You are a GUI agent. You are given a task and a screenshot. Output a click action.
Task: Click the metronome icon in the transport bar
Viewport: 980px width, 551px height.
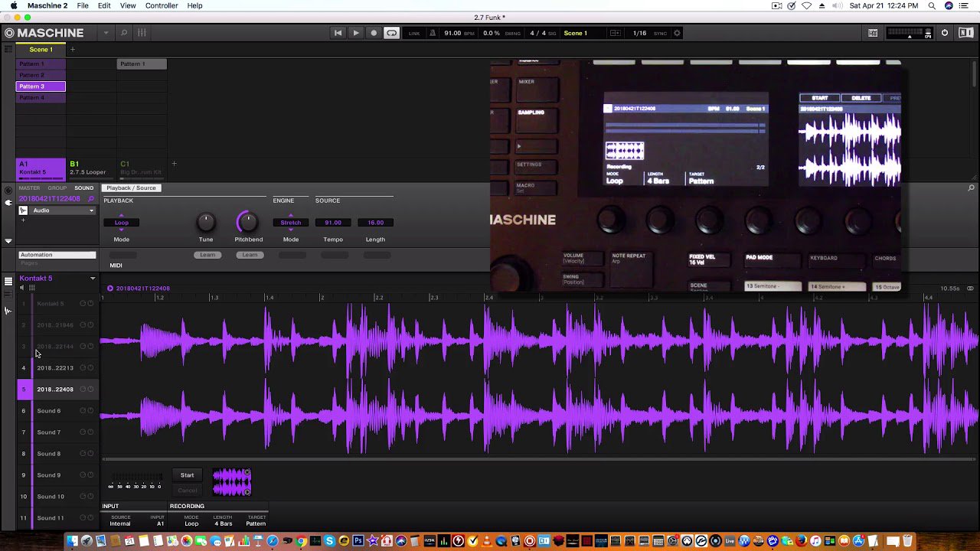click(x=433, y=33)
